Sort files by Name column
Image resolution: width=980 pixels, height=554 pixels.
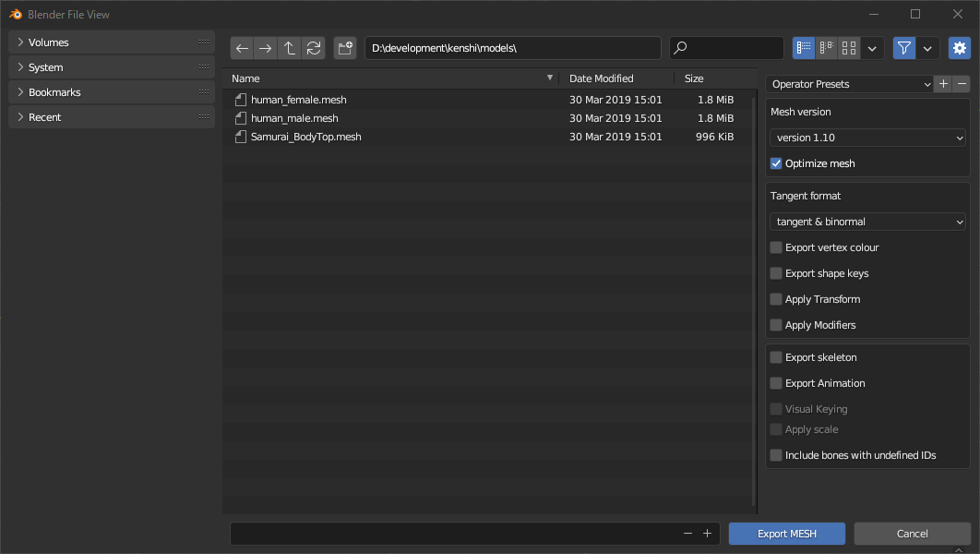pos(392,78)
